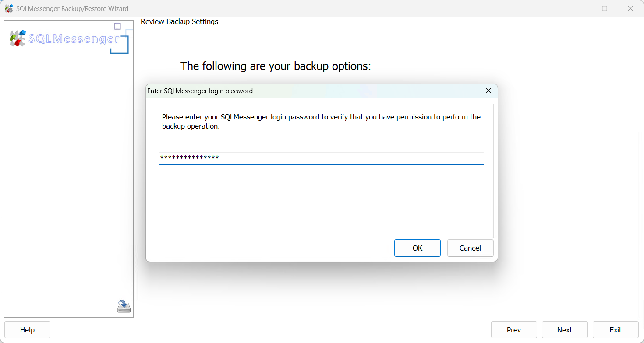
Task: Click the Enter SQLMessenger login password title bar
Action: pyautogui.click(x=200, y=91)
